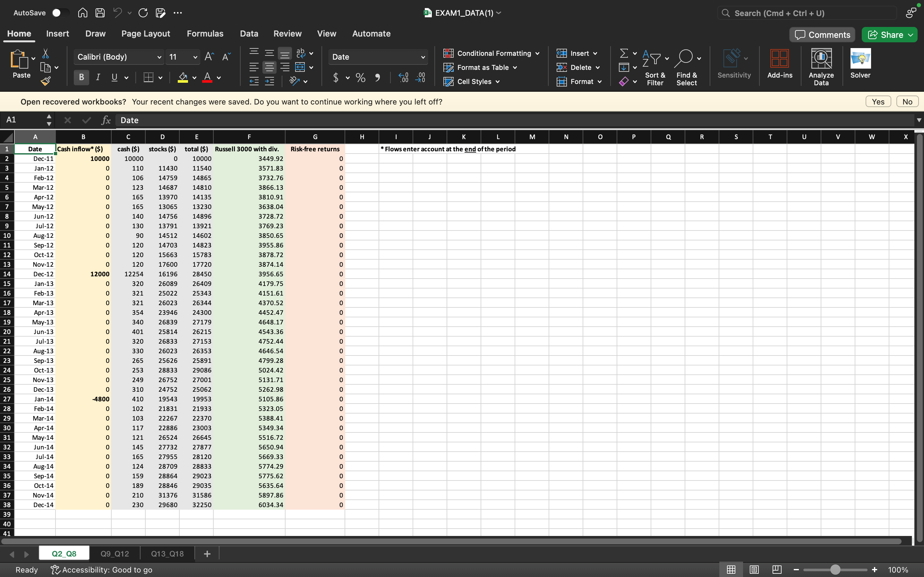Toggle Bold formatting
This screenshot has height=577, width=924.
(x=81, y=78)
